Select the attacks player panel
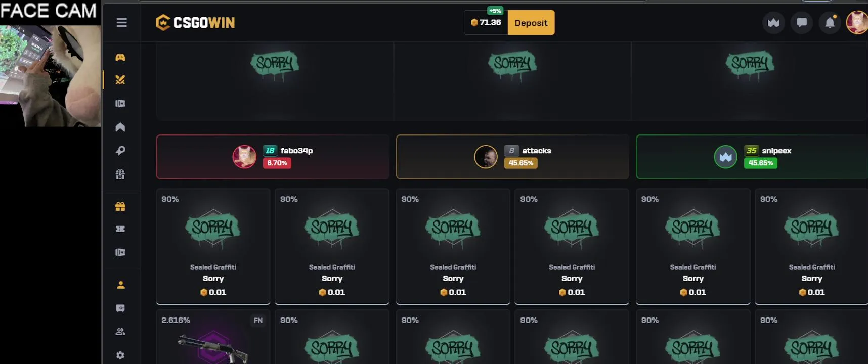The height and width of the screenshot is (364, 868). 512,157
